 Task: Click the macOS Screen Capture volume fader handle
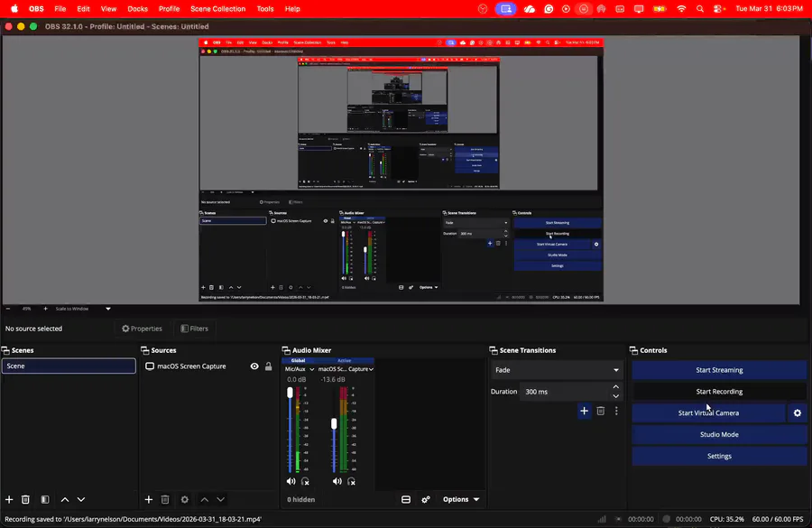(334, 424)
